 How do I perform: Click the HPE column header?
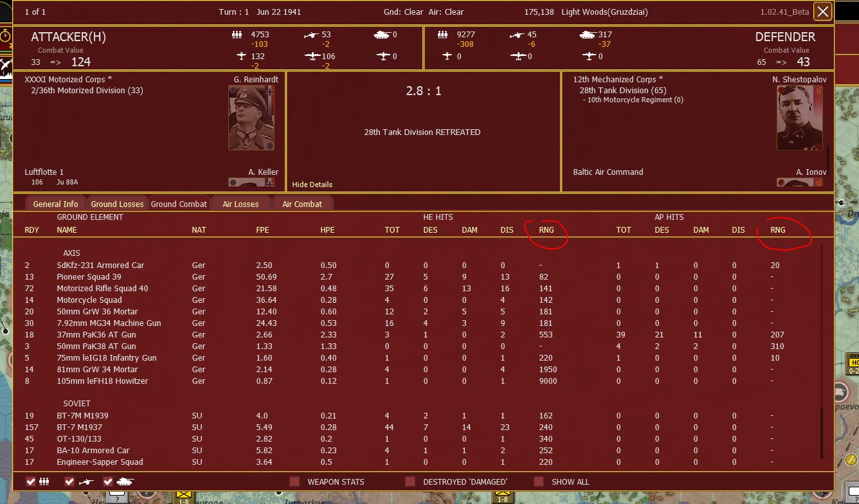point(328,230)
